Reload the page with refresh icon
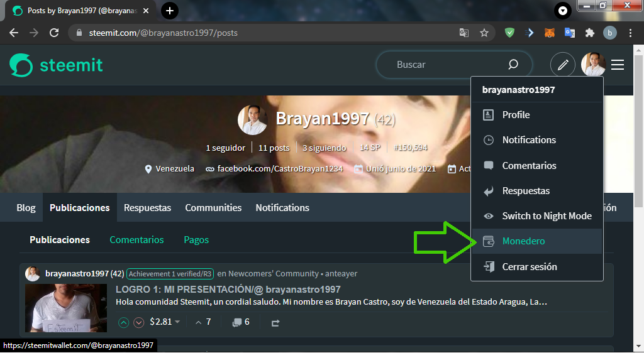This screenshot has height=353, width=644. tap(54, 33)
